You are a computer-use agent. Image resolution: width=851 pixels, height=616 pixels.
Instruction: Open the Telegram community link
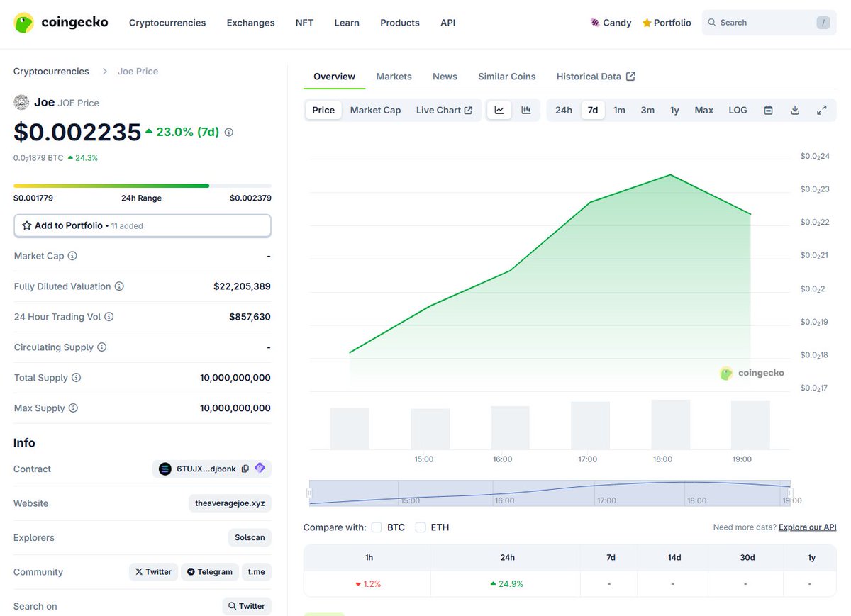[x=209, y=572]
